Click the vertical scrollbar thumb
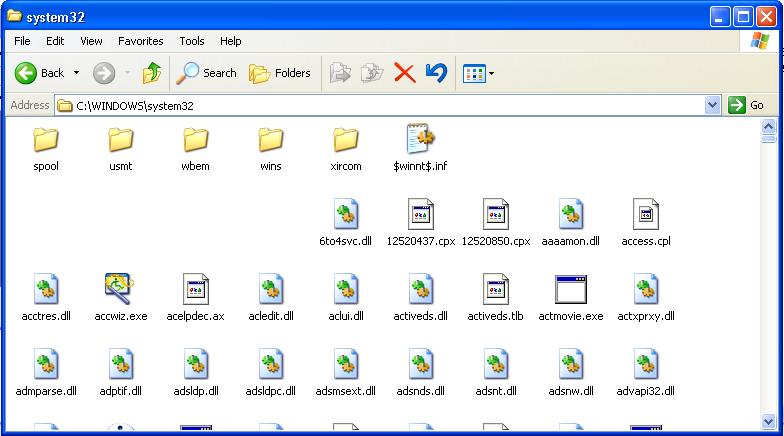 [768, 138]
